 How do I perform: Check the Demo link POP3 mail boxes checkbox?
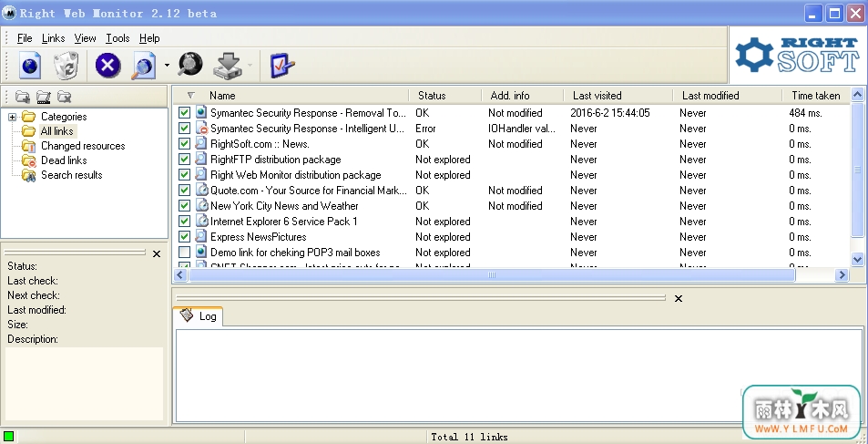coord(184,253)
